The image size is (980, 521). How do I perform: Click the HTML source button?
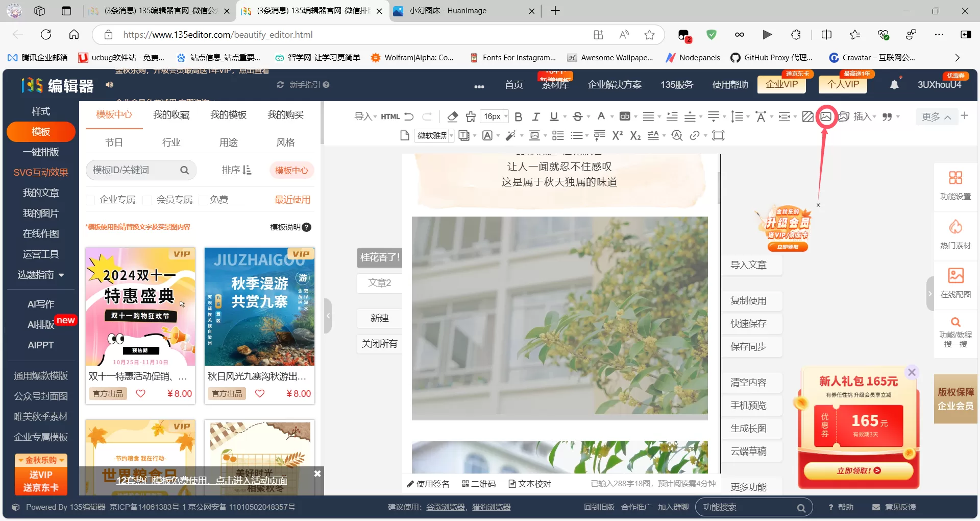tap(390, 116)
